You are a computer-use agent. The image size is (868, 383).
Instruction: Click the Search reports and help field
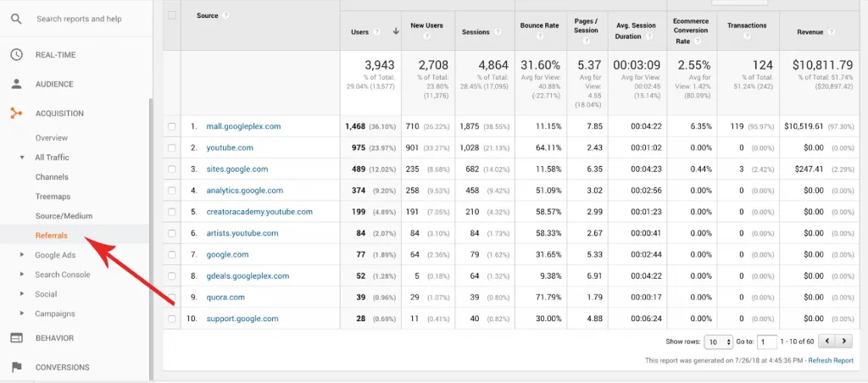[x=79, y=19]
